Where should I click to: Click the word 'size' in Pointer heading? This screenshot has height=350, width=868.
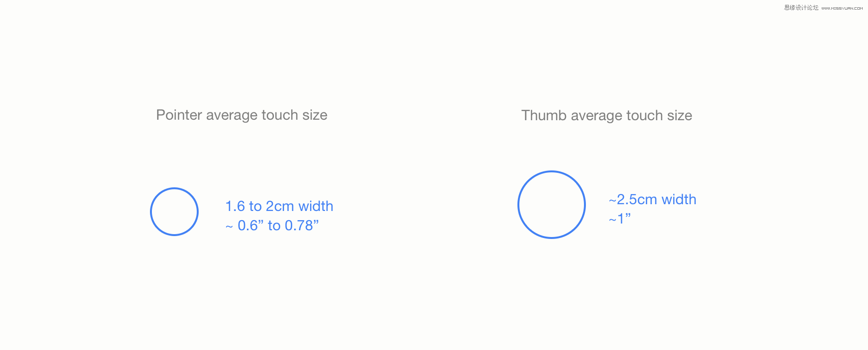tap(315, 115)
